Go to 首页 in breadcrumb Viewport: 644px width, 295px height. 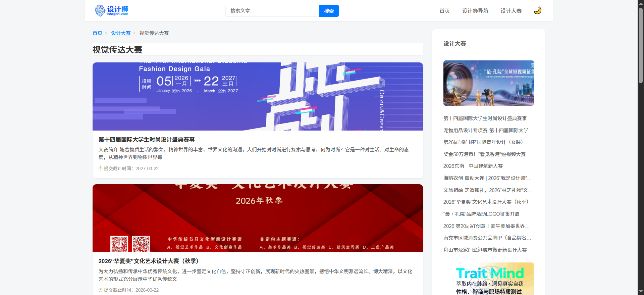coord(97,33)
